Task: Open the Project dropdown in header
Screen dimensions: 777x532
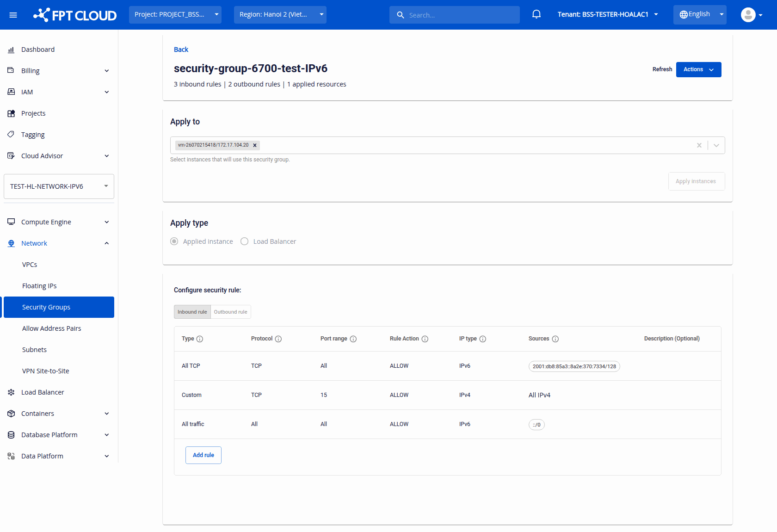Action: pos(175,15)
